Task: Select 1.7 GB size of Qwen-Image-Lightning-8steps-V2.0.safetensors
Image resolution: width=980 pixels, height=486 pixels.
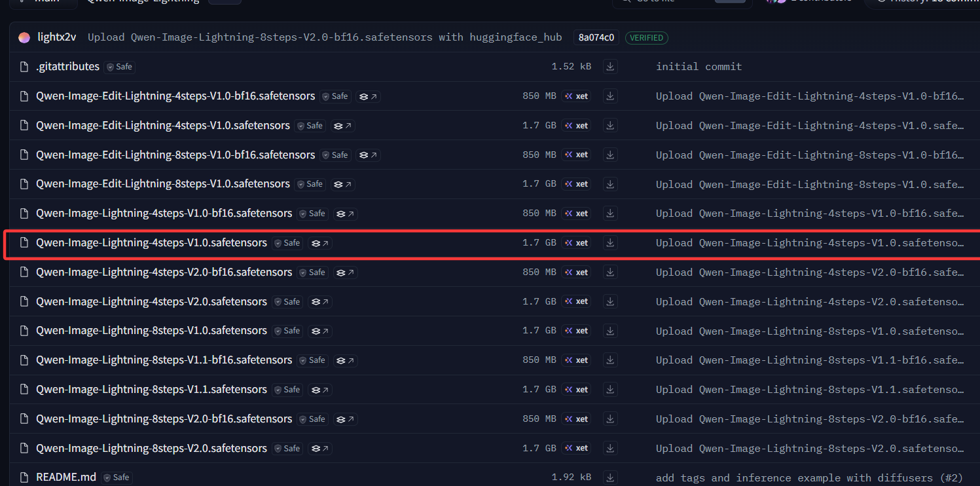Action: pyautogui.click(x=539, y=449)
